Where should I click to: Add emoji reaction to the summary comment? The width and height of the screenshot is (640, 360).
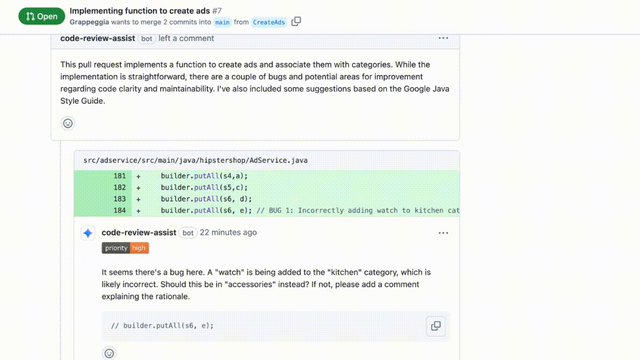tap(68, 123)
